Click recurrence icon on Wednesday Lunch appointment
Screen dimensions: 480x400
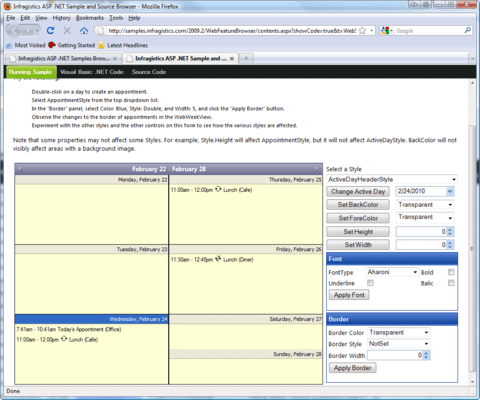tap(64, 339)
